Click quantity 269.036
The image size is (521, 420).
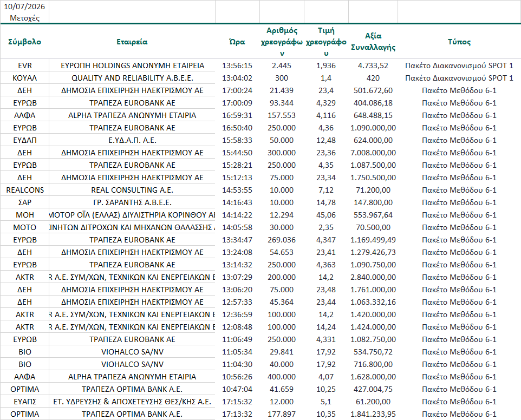point(282,240)
